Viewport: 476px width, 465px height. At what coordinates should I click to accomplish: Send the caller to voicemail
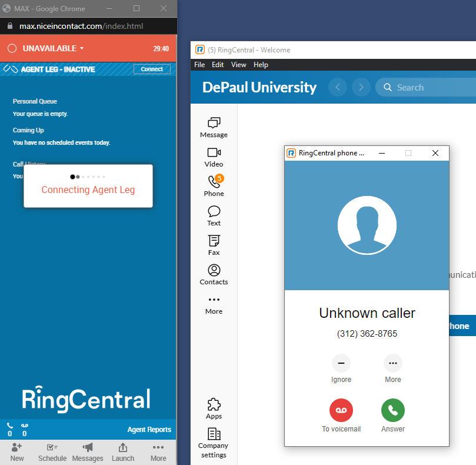point(341,410)
